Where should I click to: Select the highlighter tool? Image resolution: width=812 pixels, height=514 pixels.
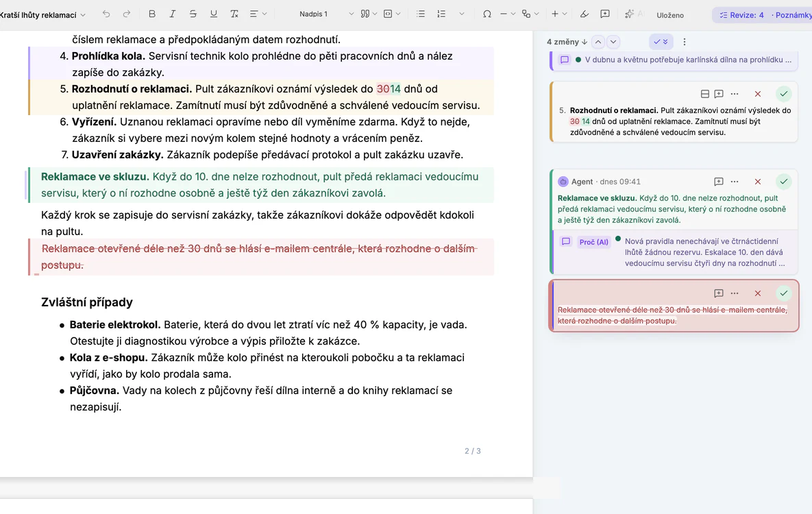pyautogui.click(x=584, y=14)
